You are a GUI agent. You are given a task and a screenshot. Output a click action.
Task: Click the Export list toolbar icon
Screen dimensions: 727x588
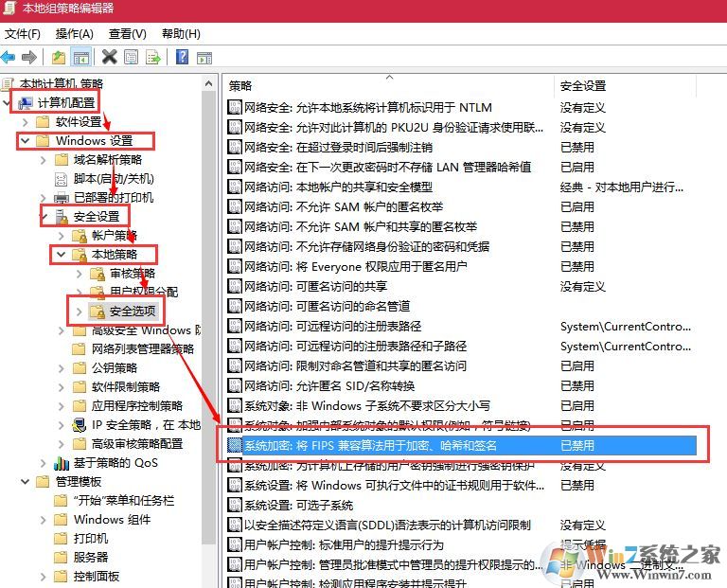coord(153,58)
